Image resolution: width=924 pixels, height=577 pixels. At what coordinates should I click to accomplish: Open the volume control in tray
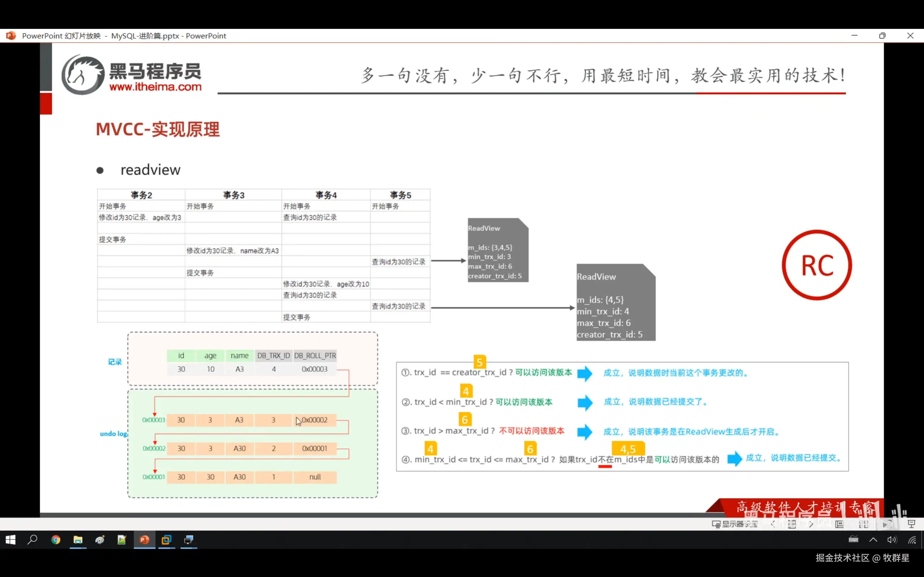coord(892,539)
